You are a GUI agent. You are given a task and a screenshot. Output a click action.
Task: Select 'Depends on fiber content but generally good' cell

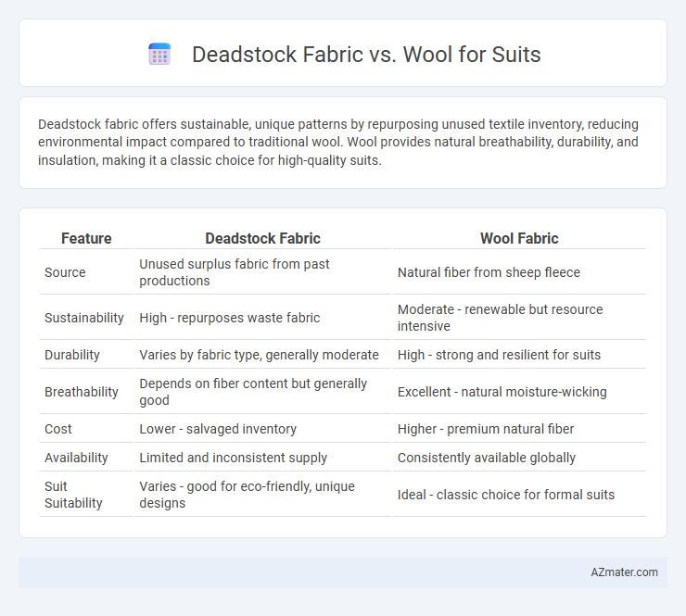coord(262,392)
